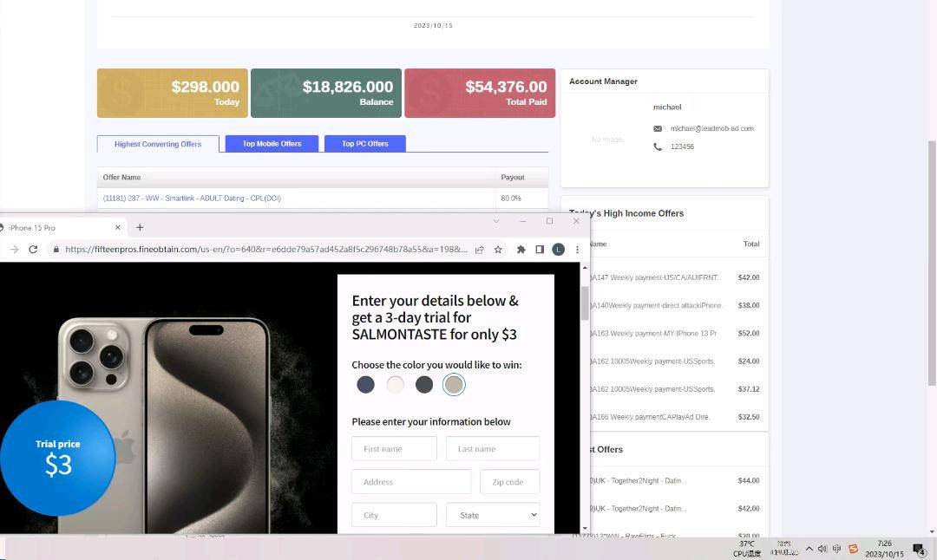Open the Chrome profile avatar L
This screenshot has height=560, width=937.
(558, 250)
